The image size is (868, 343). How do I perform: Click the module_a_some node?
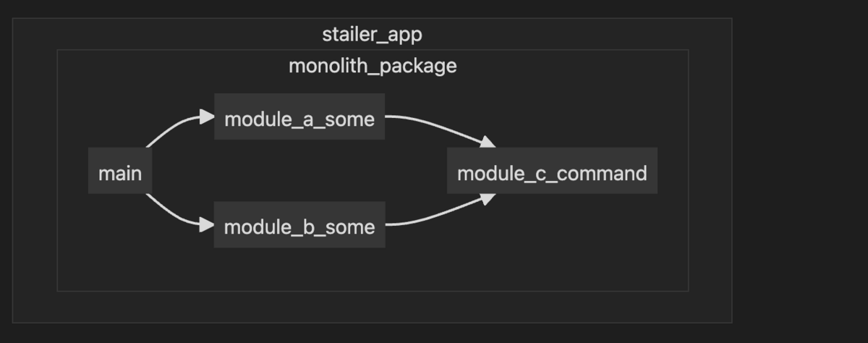(299, 117)
